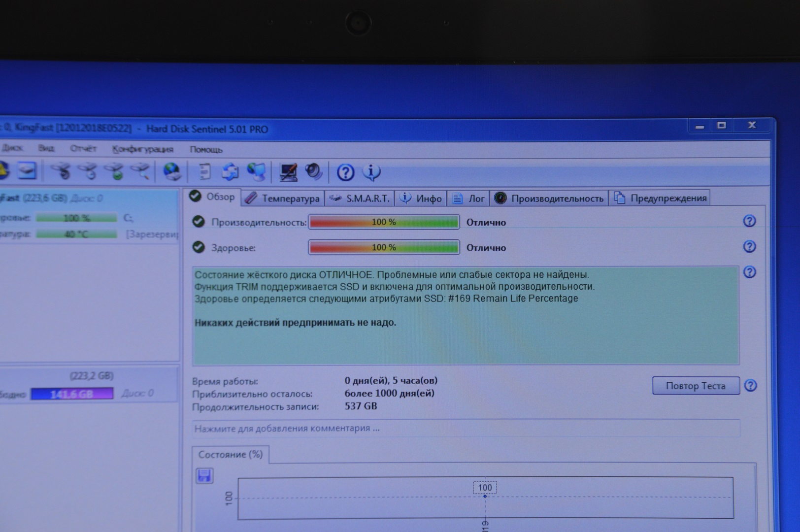800x532 pixels.
Task: Open the Температура tab
Action: pos(283,199)
